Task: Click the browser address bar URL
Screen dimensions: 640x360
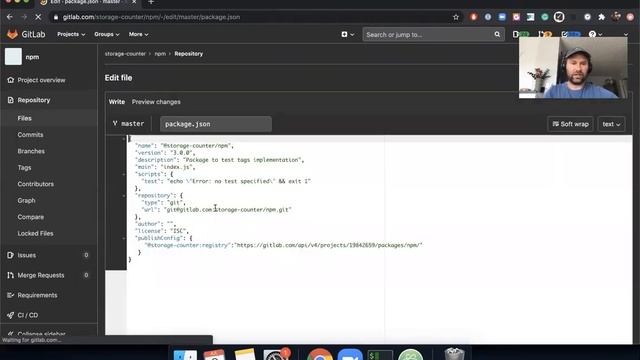Action: pos(151,17)
